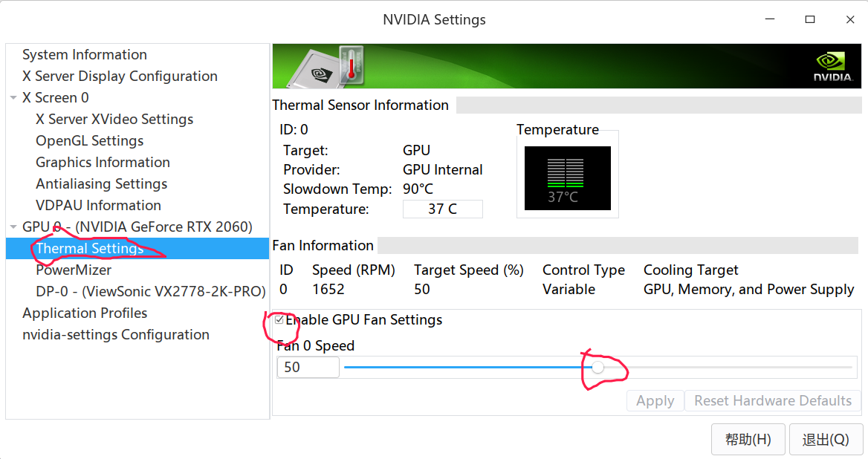Click the NVIDIA logo in the banner
This screenshot has width=868, height=459.
click(831, 66)
